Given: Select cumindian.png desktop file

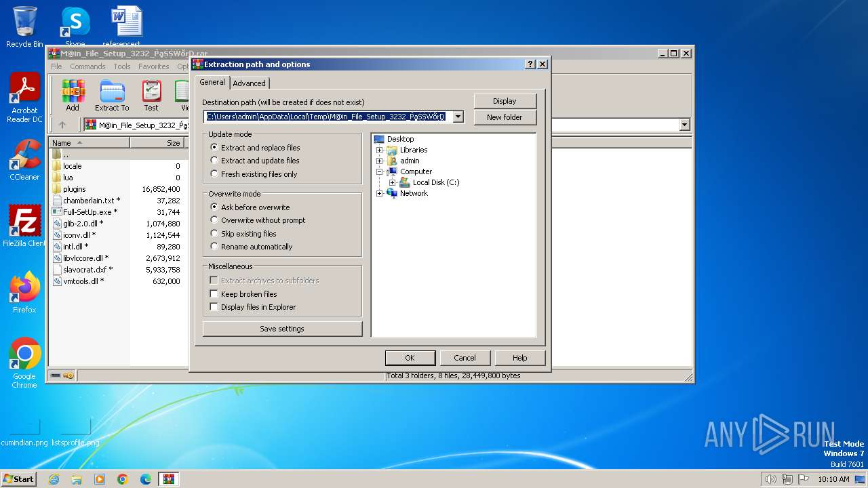Looking at the screenshot, I should click(24, 432).
